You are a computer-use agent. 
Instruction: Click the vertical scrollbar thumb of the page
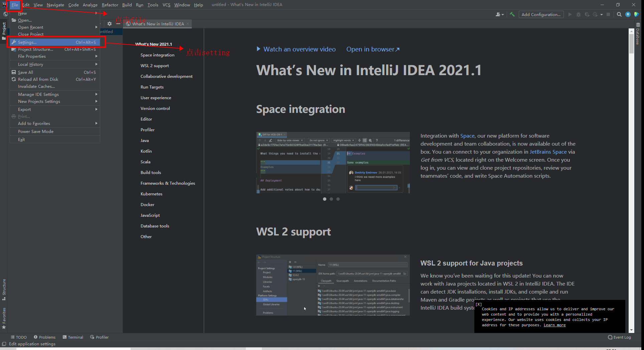(x=631, y=43)
